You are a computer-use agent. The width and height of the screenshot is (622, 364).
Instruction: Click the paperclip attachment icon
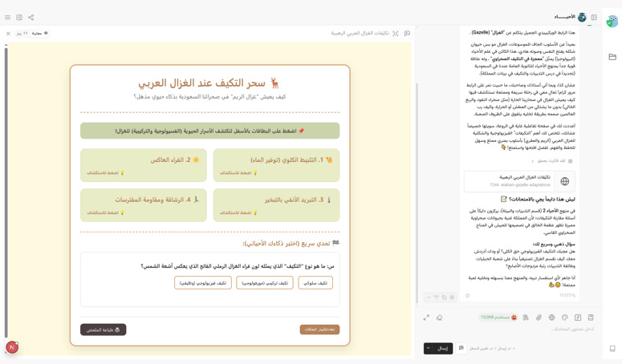pos(539,317)
